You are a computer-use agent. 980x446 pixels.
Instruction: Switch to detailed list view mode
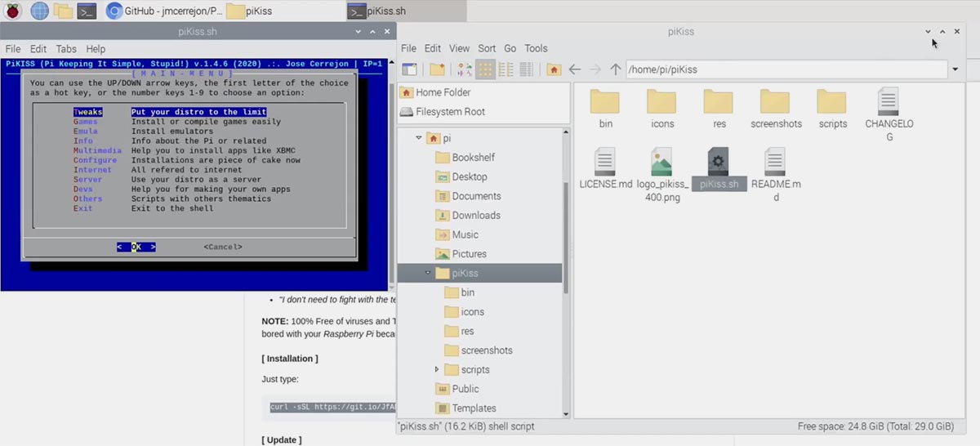tap(527, 70)
